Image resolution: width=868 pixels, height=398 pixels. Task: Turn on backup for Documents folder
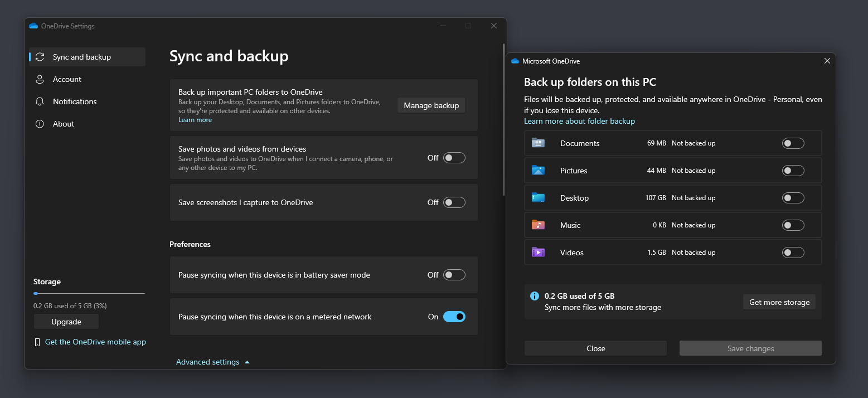tap(793, 143)
